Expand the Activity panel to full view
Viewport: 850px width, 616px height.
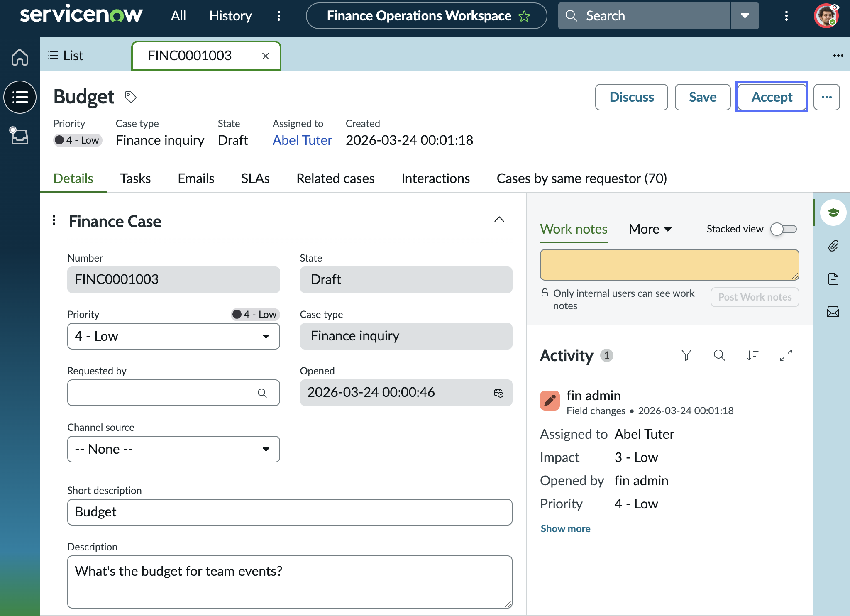click(x=786, y=355)
